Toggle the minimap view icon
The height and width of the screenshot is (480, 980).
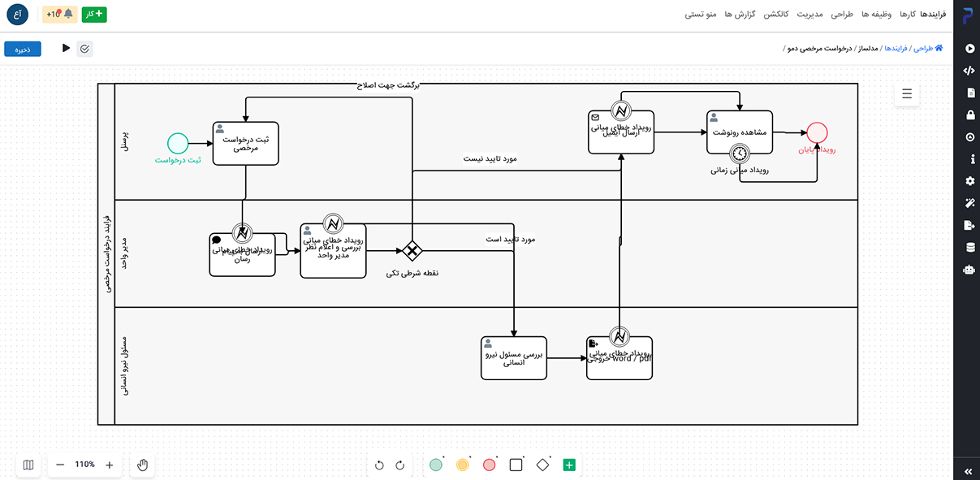click(28, 465)
